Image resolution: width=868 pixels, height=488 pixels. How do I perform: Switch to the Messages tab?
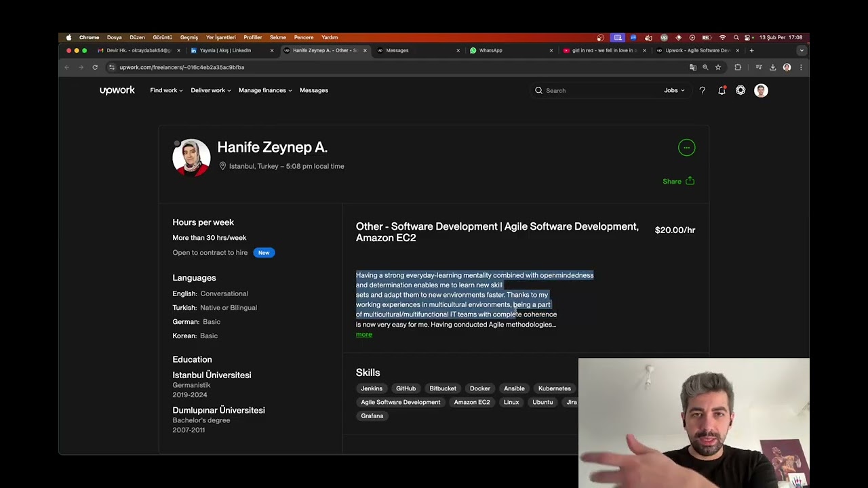tap(418, 50)
